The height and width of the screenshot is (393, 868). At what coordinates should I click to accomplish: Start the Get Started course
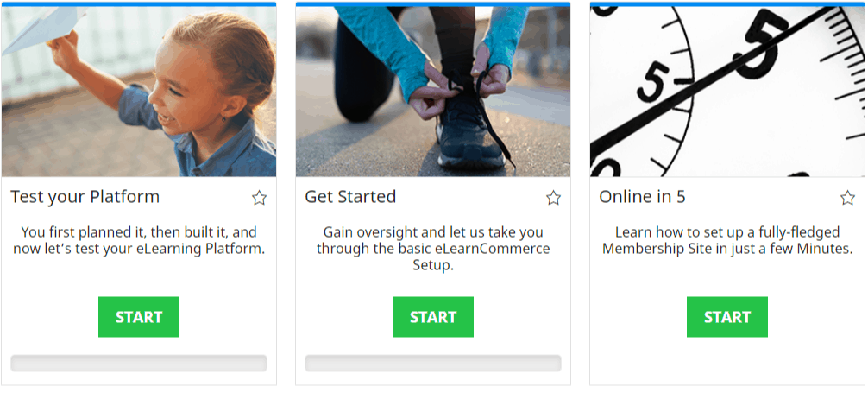432,317
